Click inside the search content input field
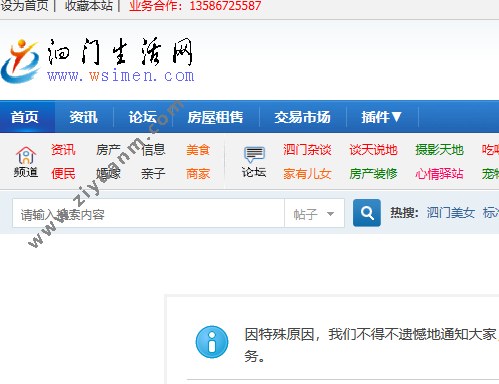Viewport: 499px width, 384px height. coord(148,213)
